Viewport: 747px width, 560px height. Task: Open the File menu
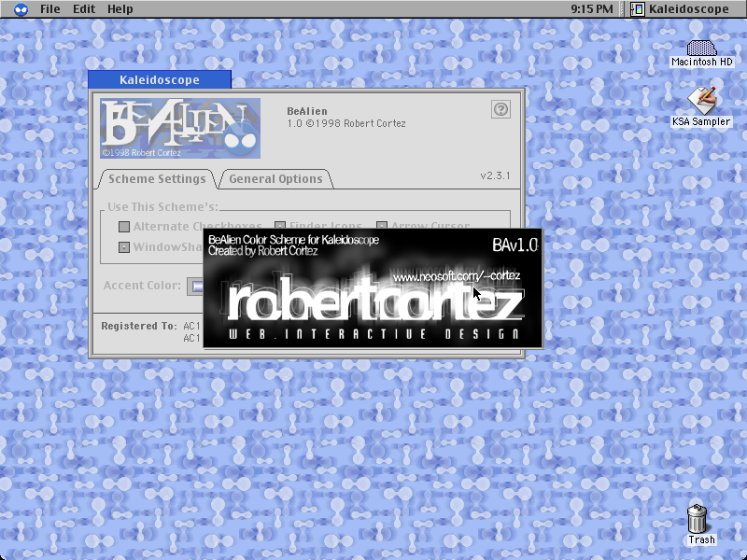(x=50, y=9)
